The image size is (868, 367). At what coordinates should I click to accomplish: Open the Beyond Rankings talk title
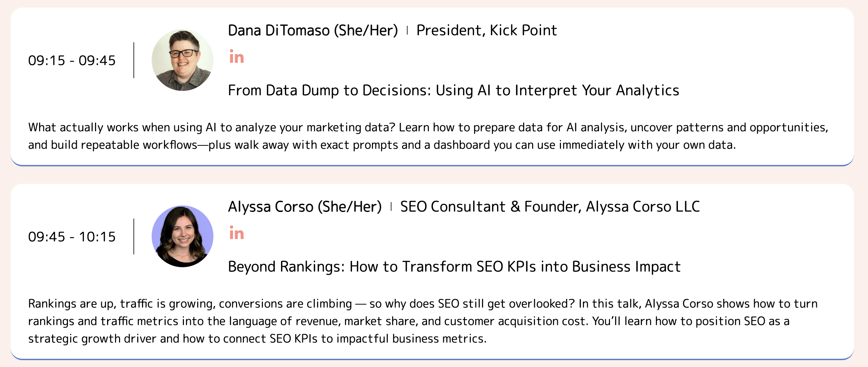(x=454, y=267)
